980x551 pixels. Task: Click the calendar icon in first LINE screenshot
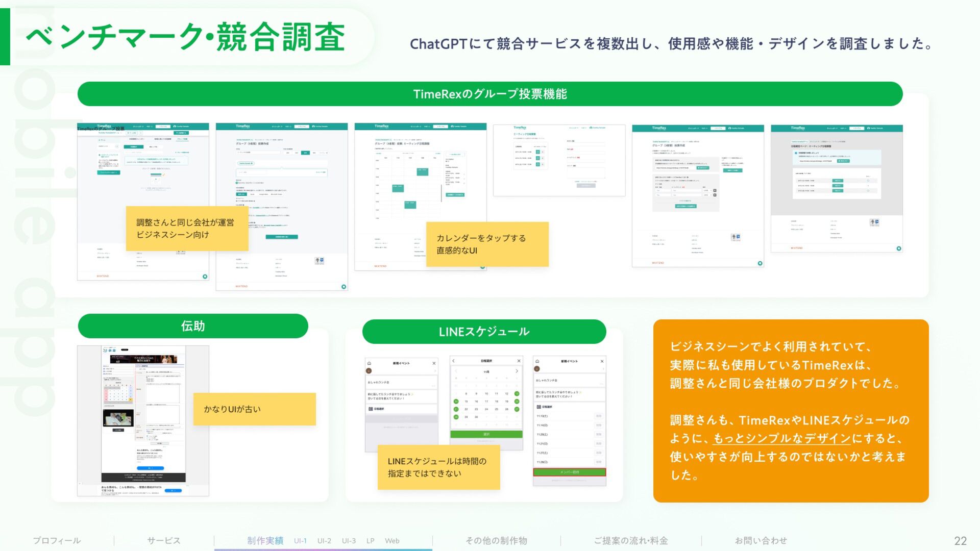[370, 409]
